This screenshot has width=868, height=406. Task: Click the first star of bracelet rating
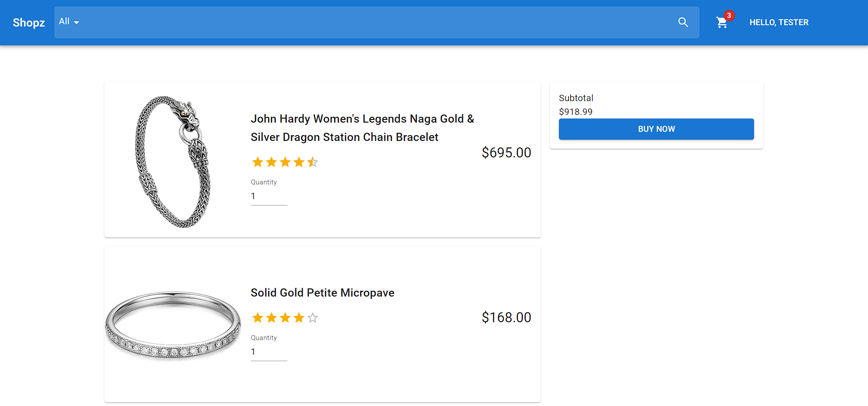(258, 162)
